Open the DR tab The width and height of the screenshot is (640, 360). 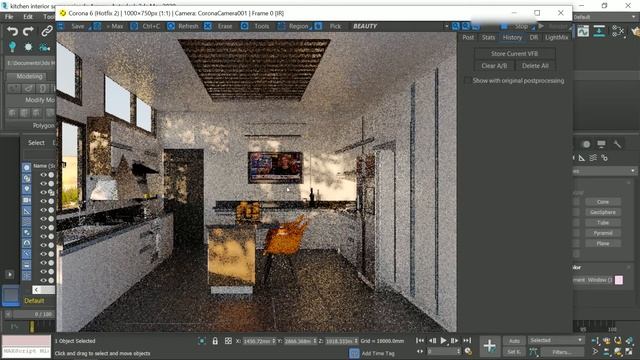(x=533, y=37)
